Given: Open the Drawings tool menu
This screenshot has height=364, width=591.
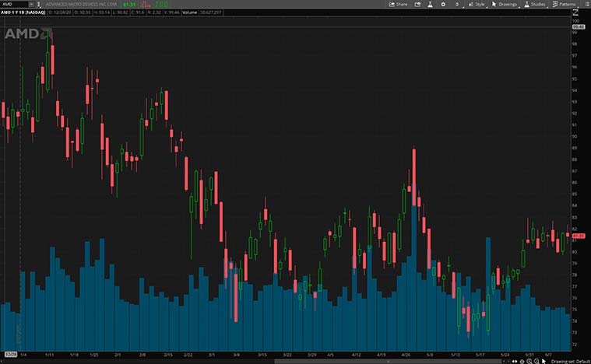Looking at the screenshot, I should 504,4.
